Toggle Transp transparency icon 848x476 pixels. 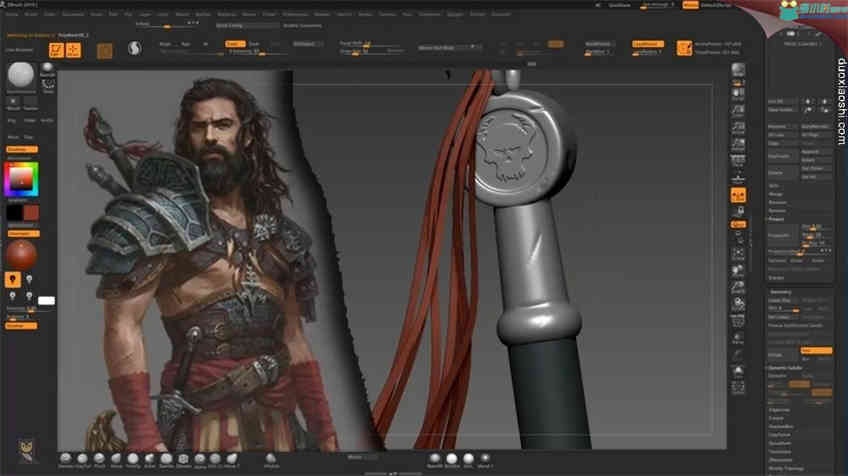tap(738, 338)
